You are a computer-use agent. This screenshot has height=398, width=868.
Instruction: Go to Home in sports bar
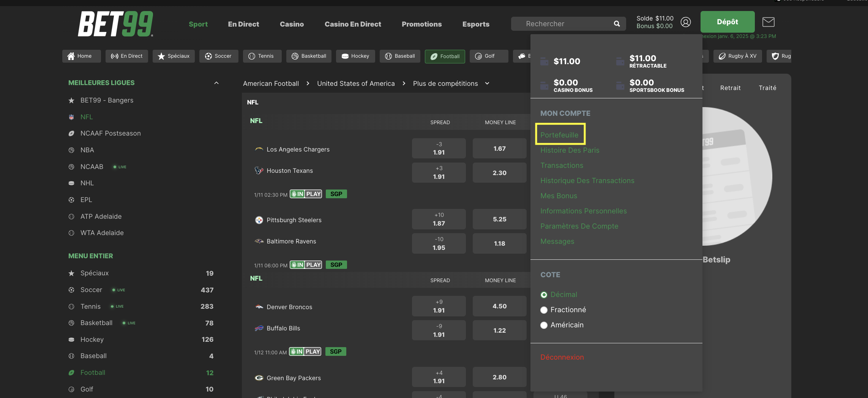tap(81, 56)
